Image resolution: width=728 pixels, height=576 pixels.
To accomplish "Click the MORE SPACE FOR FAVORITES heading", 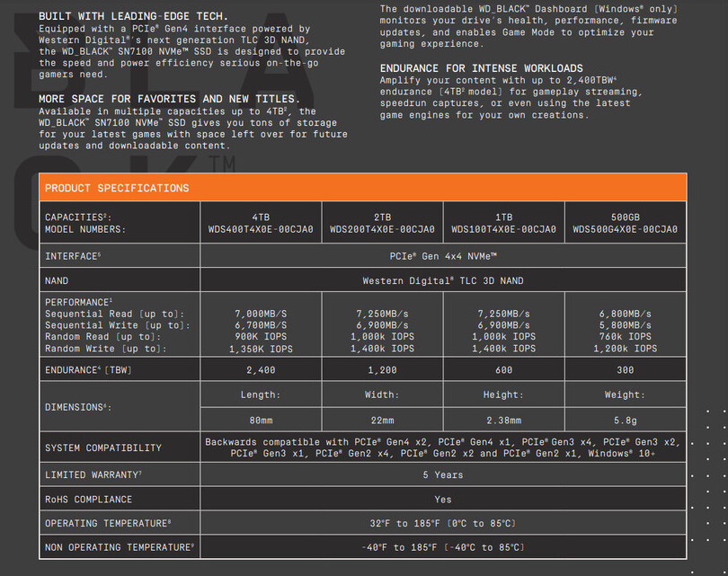I will pyautogui.click(x=169, y=99).
